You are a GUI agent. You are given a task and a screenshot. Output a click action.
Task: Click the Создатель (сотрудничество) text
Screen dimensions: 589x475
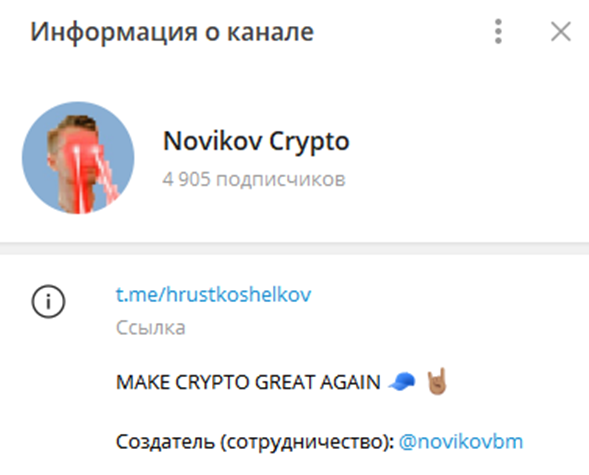pos(255,442)
